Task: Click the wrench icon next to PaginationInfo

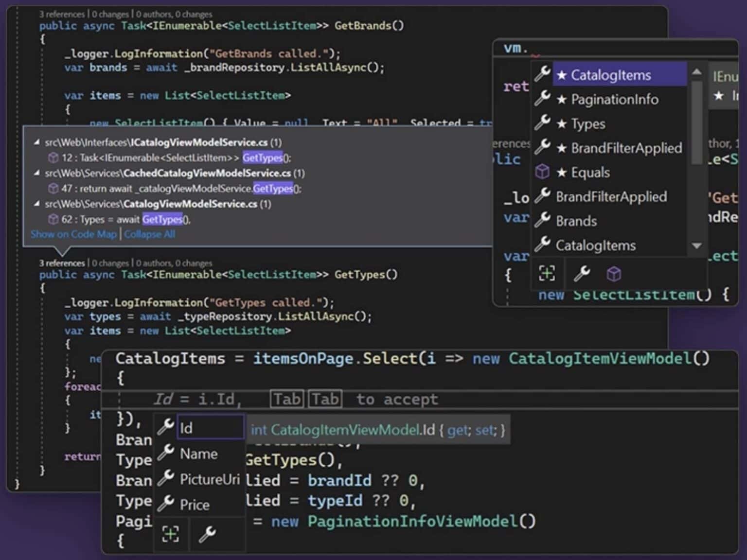Action: coord(542,98)
